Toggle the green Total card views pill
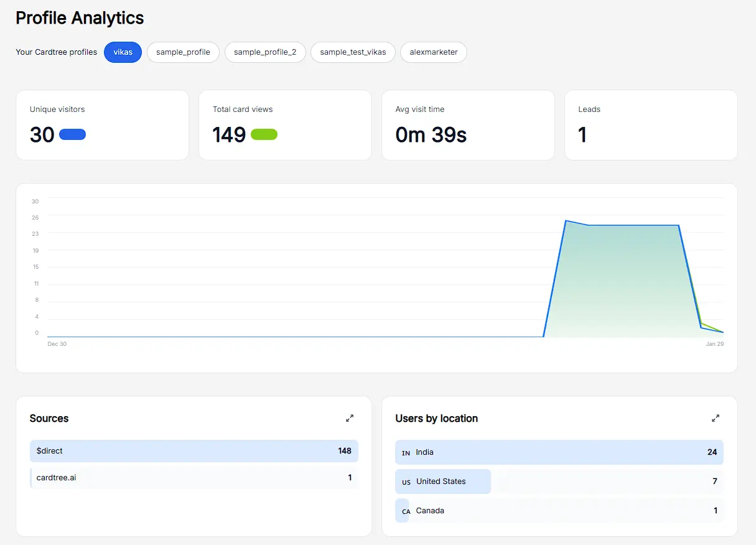The height and width of the screenshot is (545, 756). tap(264, 134)
